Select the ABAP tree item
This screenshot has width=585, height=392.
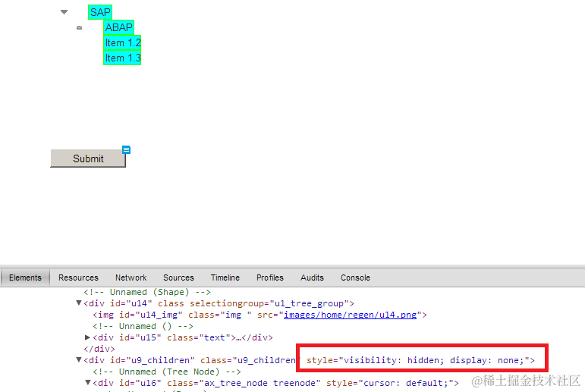click(x=118, y=27)
